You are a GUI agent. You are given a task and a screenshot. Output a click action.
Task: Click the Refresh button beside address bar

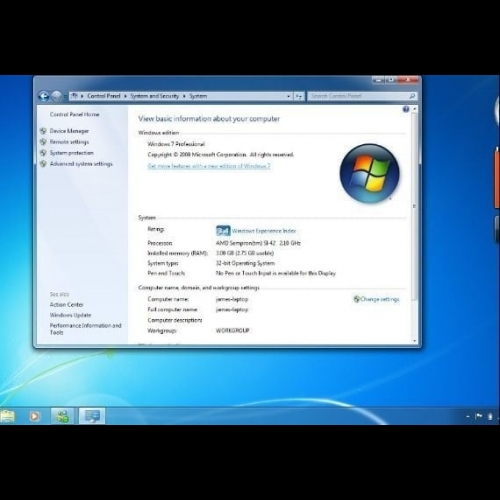[x=299, y=96]
